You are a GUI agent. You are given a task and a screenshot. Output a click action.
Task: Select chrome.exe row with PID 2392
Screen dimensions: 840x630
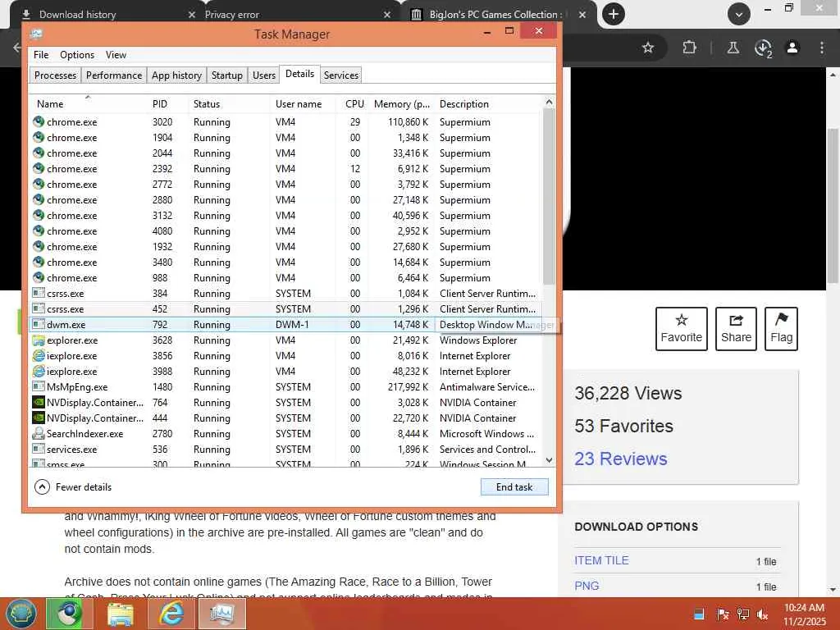point(286,168)
